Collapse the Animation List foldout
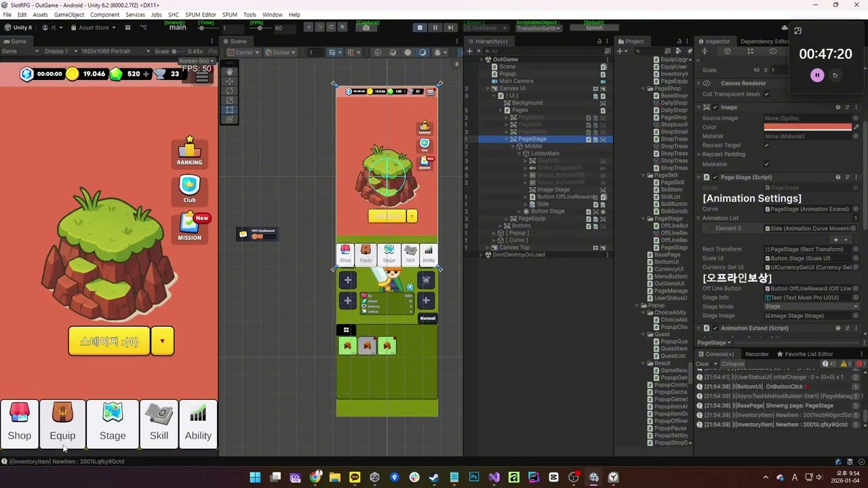The image size is (868, 488). click(x=699, y=218)
